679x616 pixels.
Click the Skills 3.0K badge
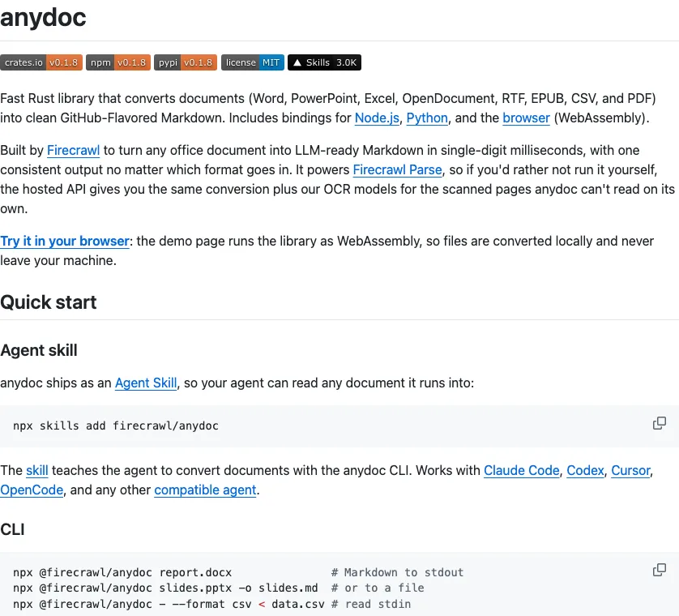tap(324, 62)
